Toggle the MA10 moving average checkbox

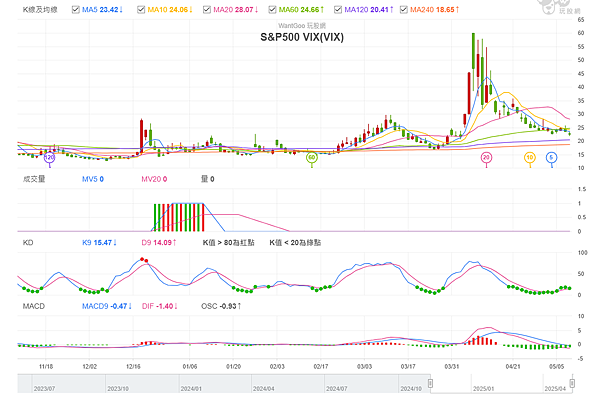click(x=141, y=10)
